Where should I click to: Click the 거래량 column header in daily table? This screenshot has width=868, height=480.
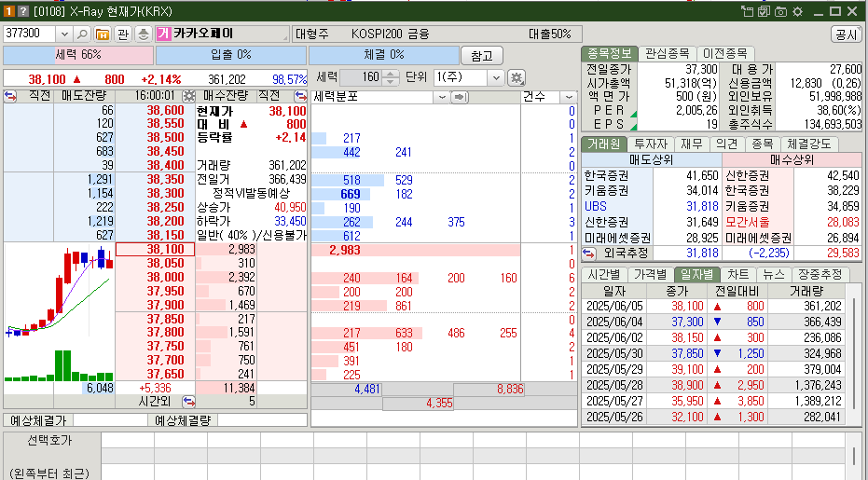(x=806, y=291)
